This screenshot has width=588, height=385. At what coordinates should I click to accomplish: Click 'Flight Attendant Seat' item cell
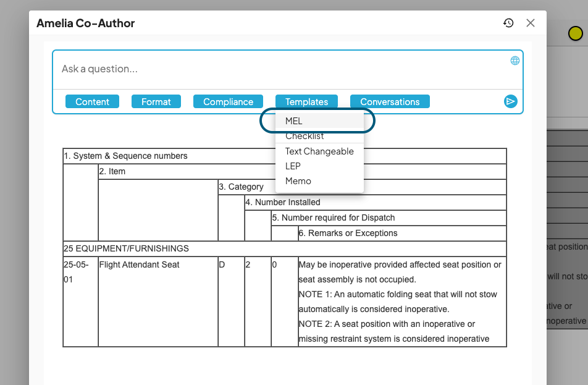point(158,302)
